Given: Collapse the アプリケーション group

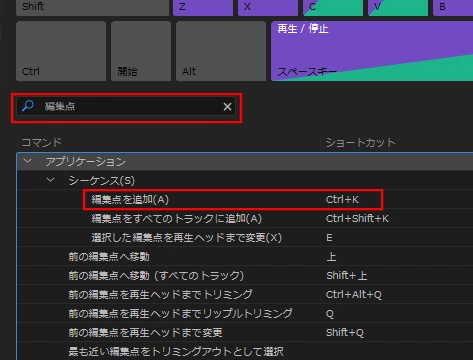Looking at the screenshot, I should [28, 161].
